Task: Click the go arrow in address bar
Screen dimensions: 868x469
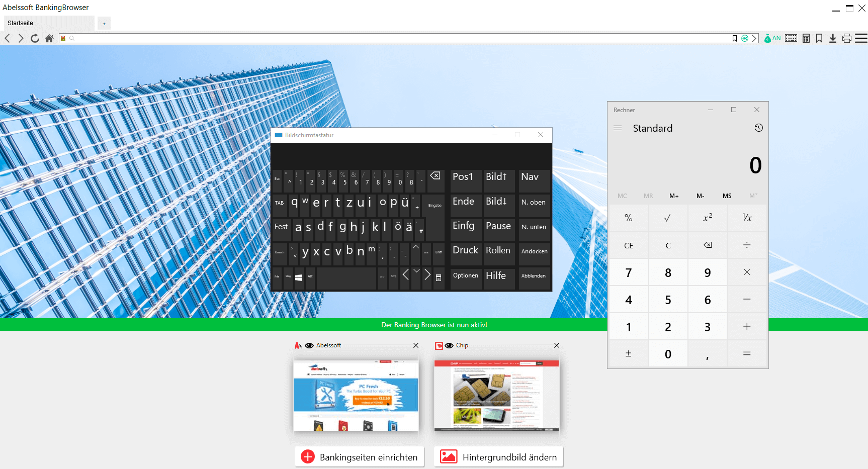Action: [x=754, y=38]
